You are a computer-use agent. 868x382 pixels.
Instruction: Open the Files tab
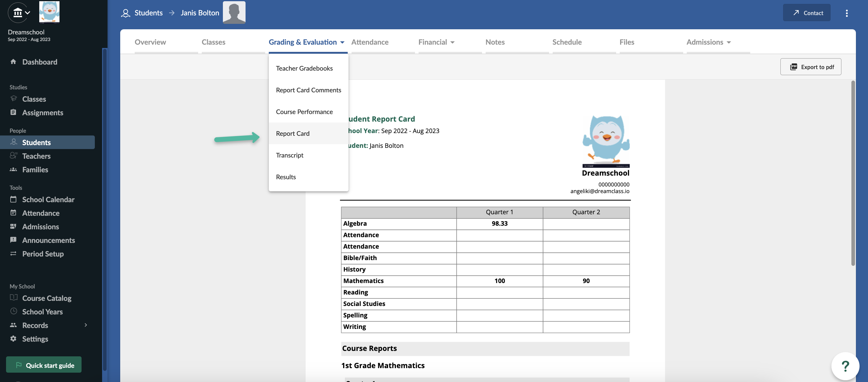tap(627, 42)
